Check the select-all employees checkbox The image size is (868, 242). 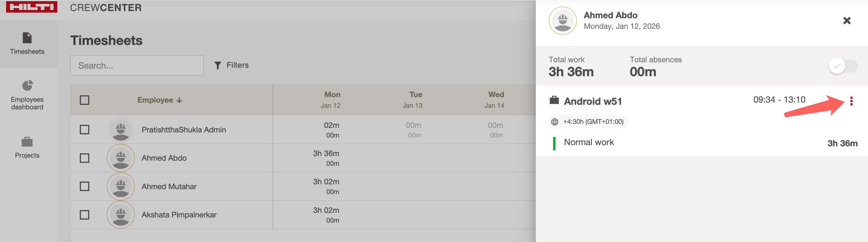pos(84,100)
